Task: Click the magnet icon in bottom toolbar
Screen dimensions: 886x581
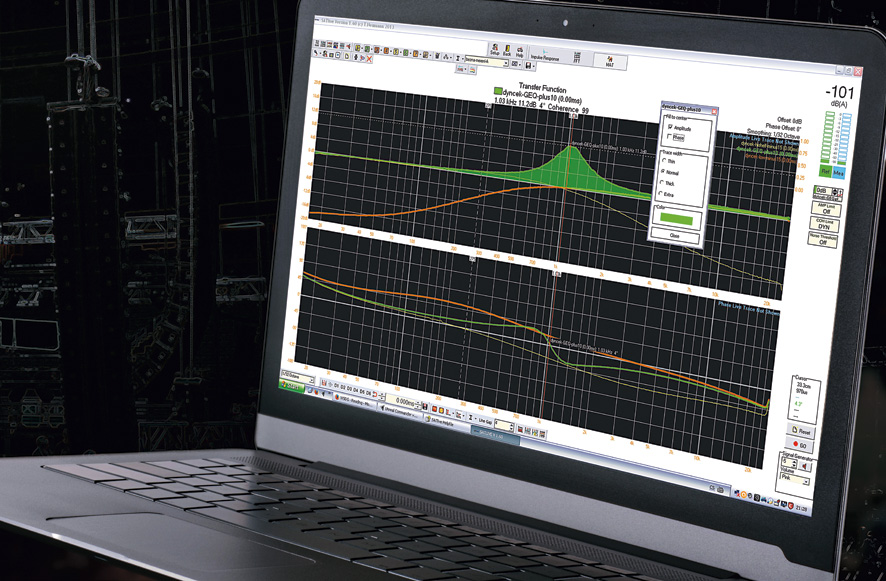Action: pos(375,394)
